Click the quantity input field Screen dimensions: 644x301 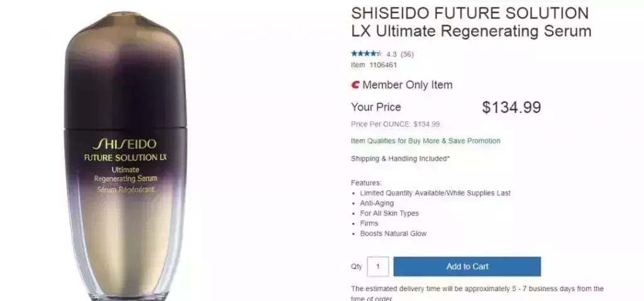(x=377, y=266)
